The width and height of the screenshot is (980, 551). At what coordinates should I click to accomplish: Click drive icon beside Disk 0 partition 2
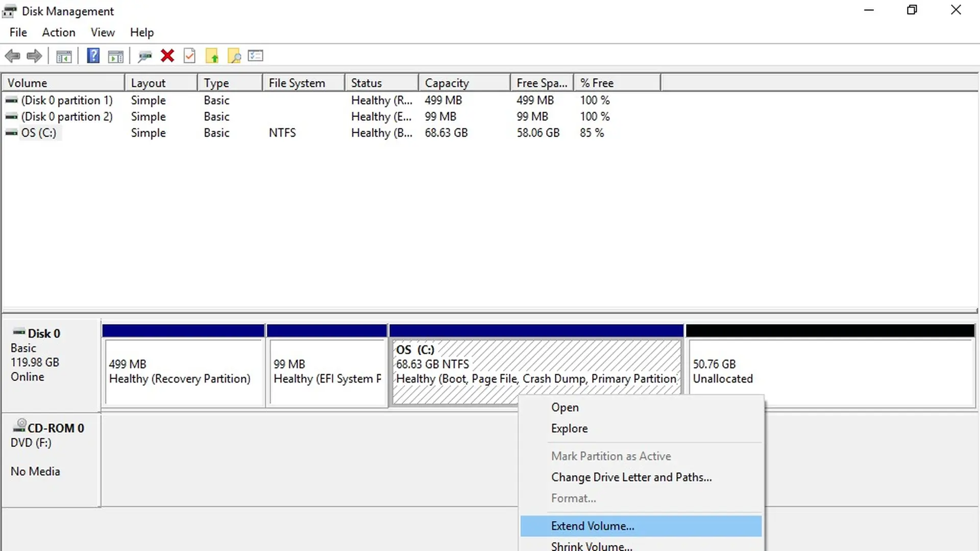click(11, 117)
